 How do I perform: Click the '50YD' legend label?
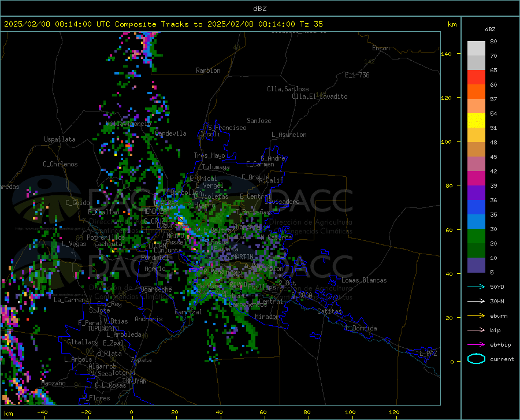(497, 287)
